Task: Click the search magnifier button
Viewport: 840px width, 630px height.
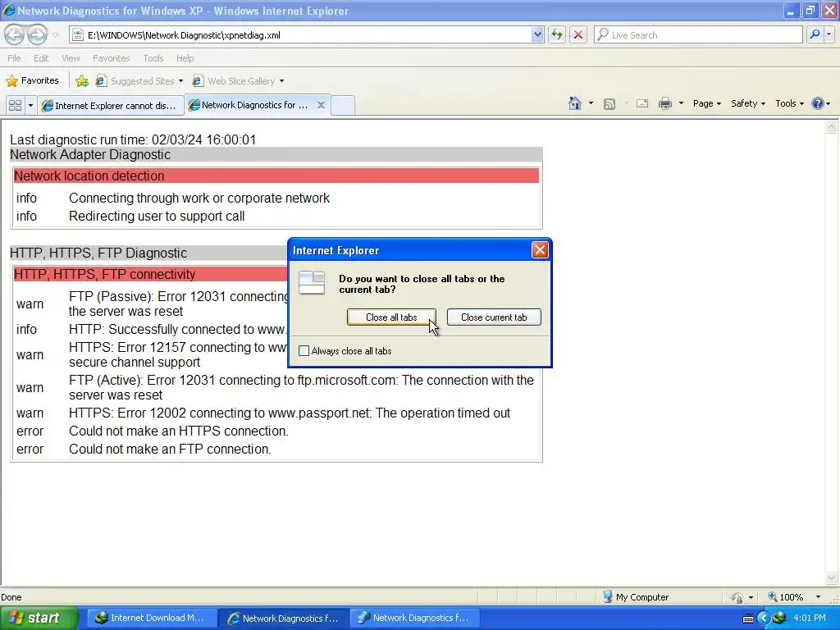Action: click(x=815, y=34)
